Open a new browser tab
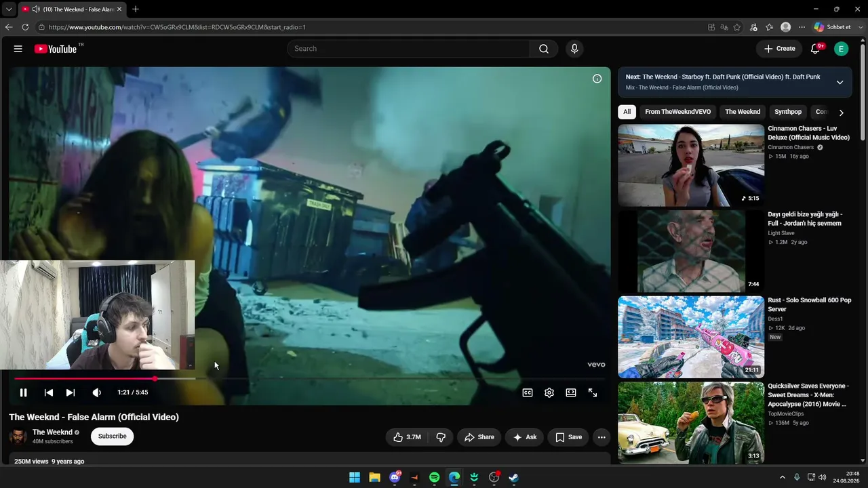The height and width of the screenshot is (488, 868). click(x=136, y=9)
